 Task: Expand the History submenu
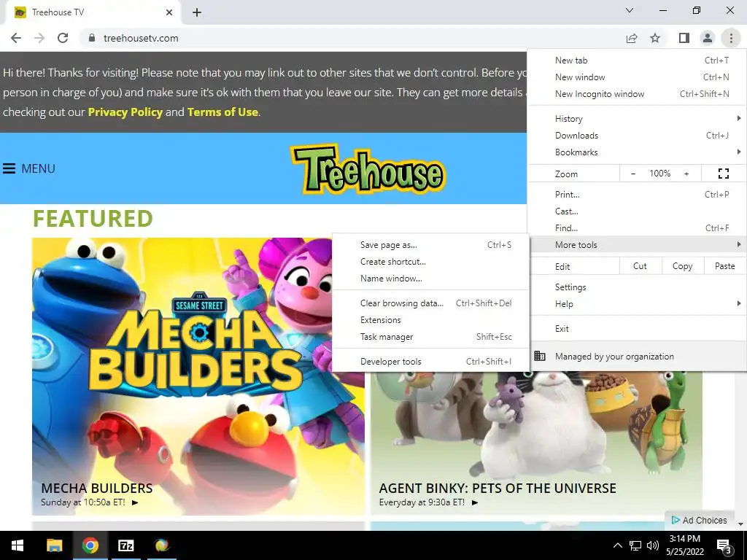click(636, 119)
